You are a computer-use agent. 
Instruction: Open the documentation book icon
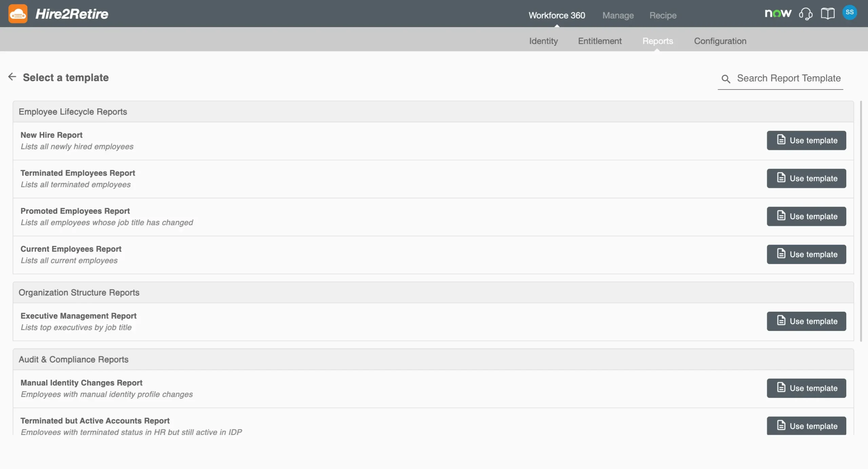tap(827, 14)
